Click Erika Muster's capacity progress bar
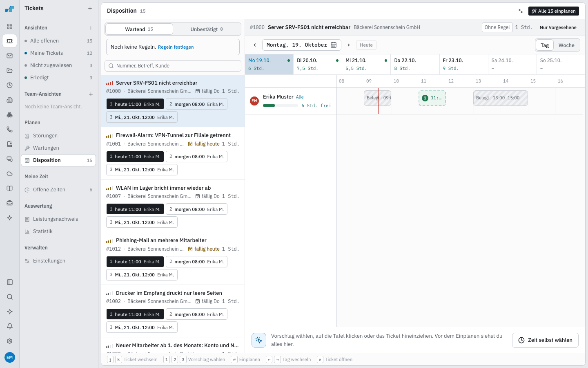The width and height of the screenshot is (588, 368). [x=281, y=105]
